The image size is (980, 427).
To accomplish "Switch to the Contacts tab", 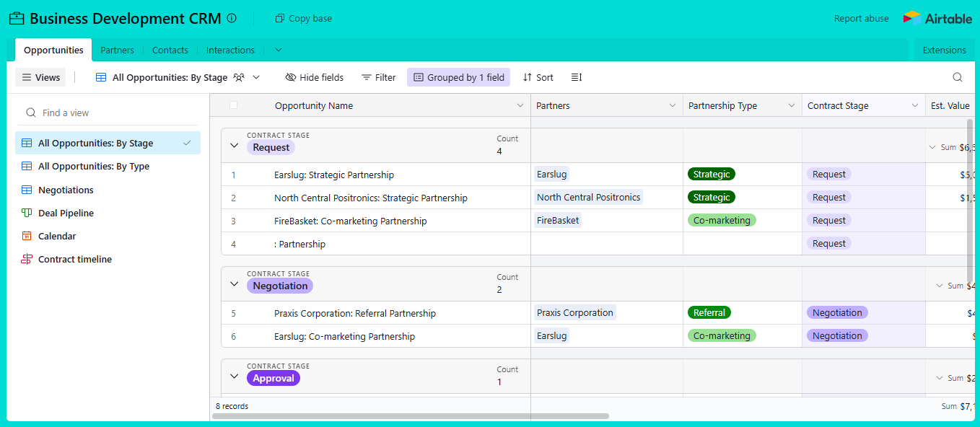I will [170, 50].
